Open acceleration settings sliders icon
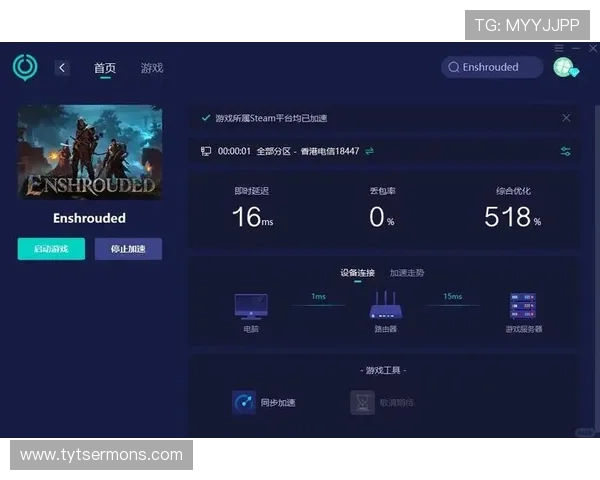 point(566,151)
